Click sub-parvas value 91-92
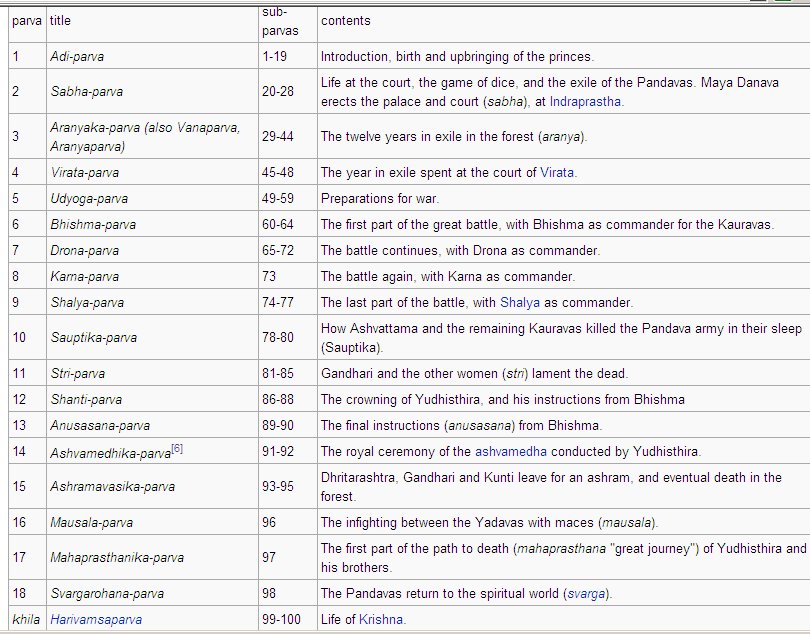Screen dimensions: 810x634 pos(277,451)
